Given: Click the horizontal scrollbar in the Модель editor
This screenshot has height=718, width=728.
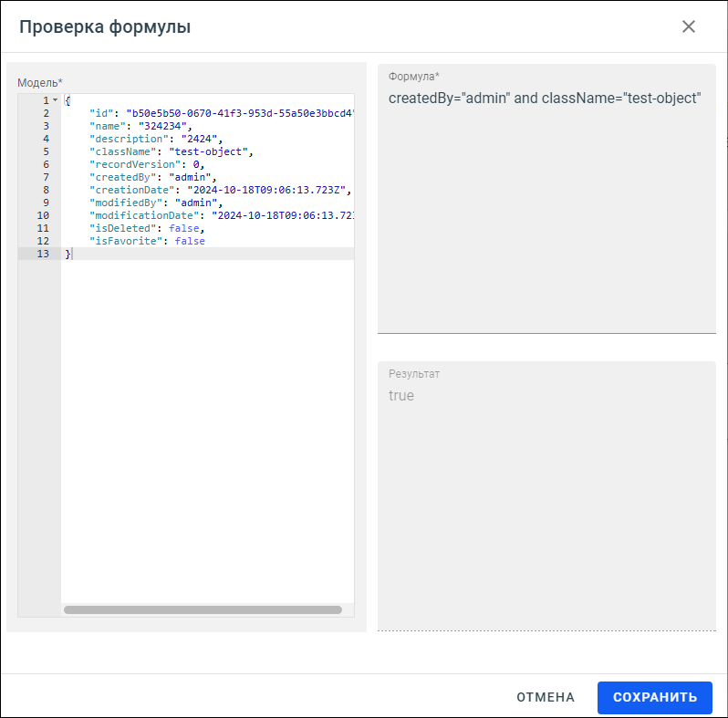Looking at the screenshot, I should (203, 609).
